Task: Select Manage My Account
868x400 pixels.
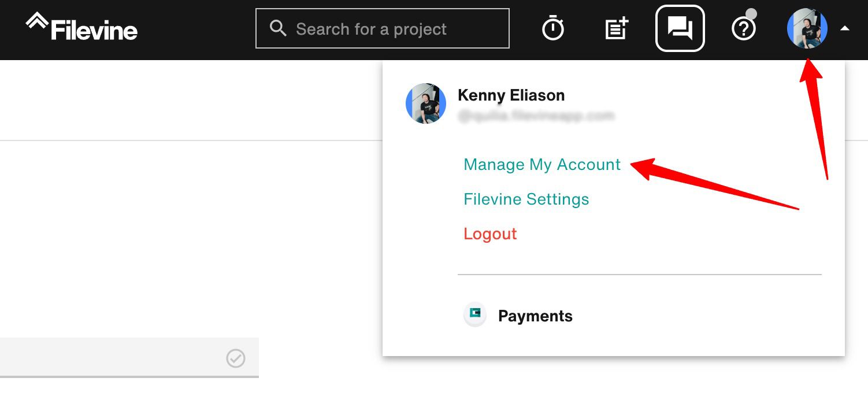Action: [541, 164]
